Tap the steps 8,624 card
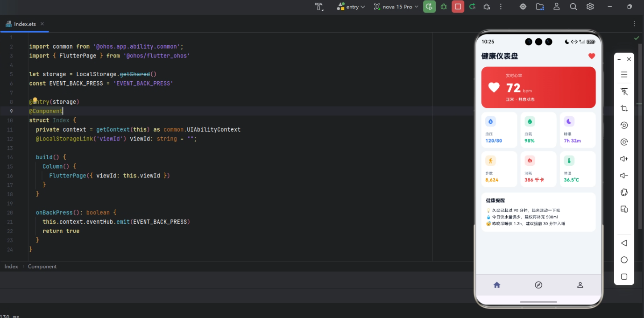644x318 pixels. (x=499, y=169)
